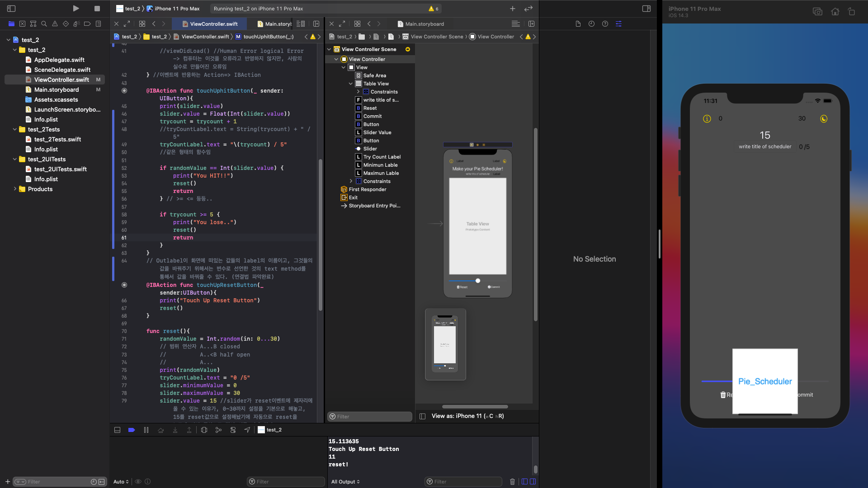Viewport: 868px width, 488px height.
Task: Click the Stop button
Action: pos(97,9)
